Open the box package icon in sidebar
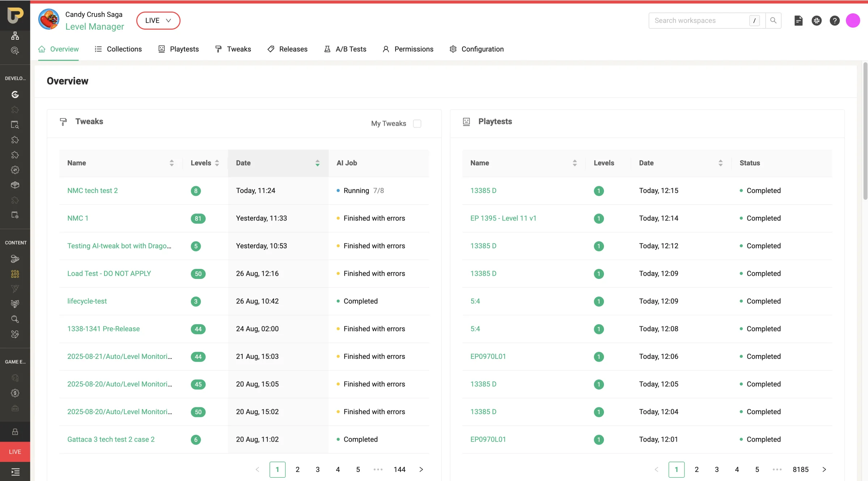The height and width of the screenshot is (481, 868). point(15,185)
